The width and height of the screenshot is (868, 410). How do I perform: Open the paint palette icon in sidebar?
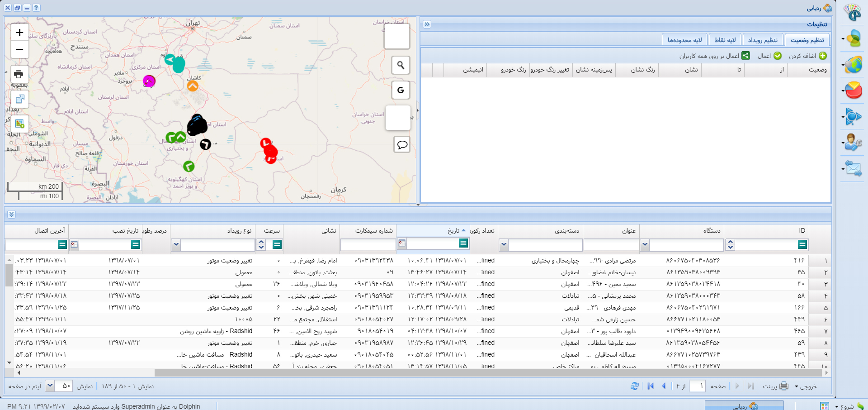853,12
